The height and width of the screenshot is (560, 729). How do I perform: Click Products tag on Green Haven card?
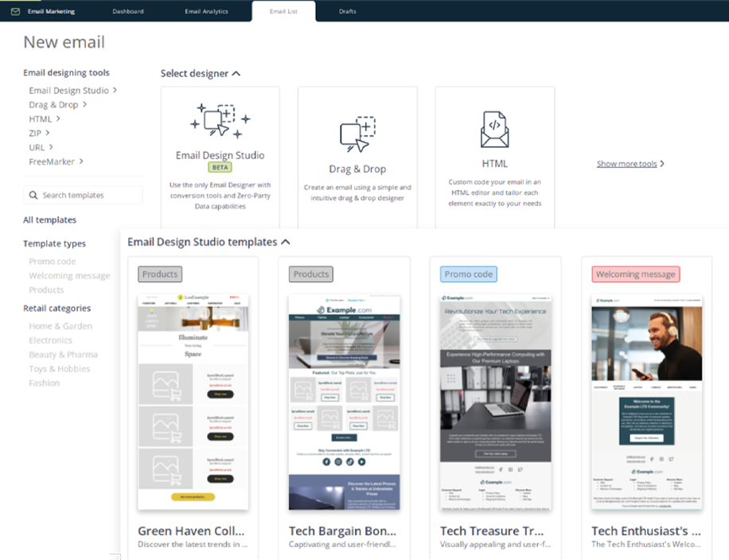coord(160,274)
